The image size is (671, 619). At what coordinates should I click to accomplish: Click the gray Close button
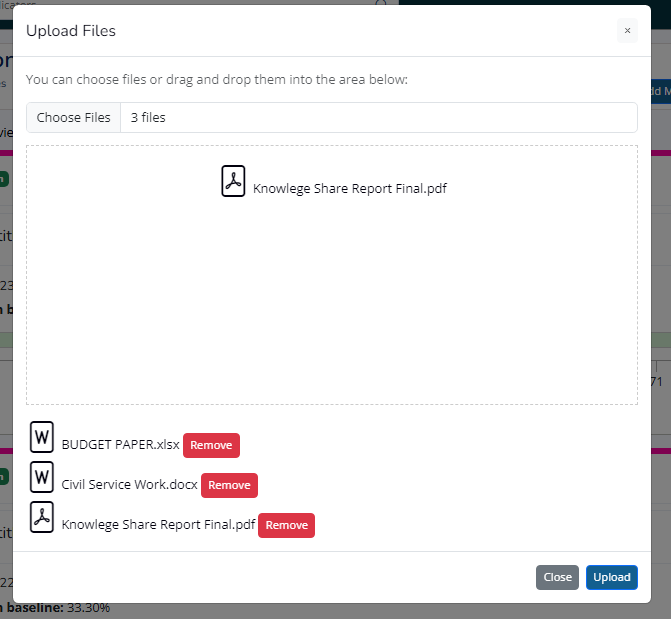coord(557,577)
